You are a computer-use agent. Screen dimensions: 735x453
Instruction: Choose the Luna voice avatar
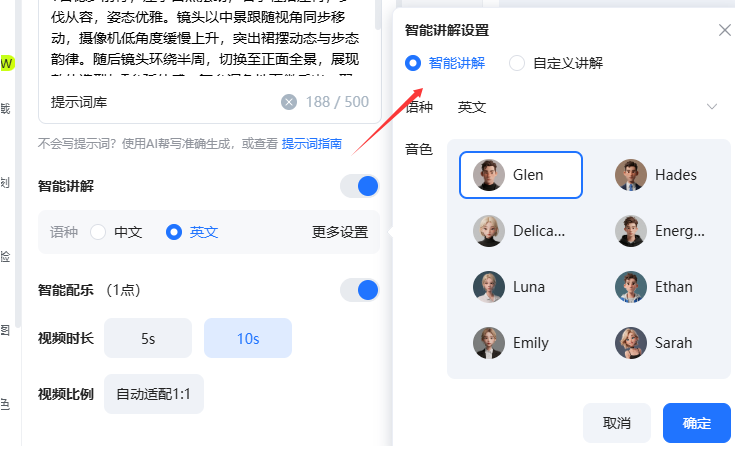coord(489,287)
